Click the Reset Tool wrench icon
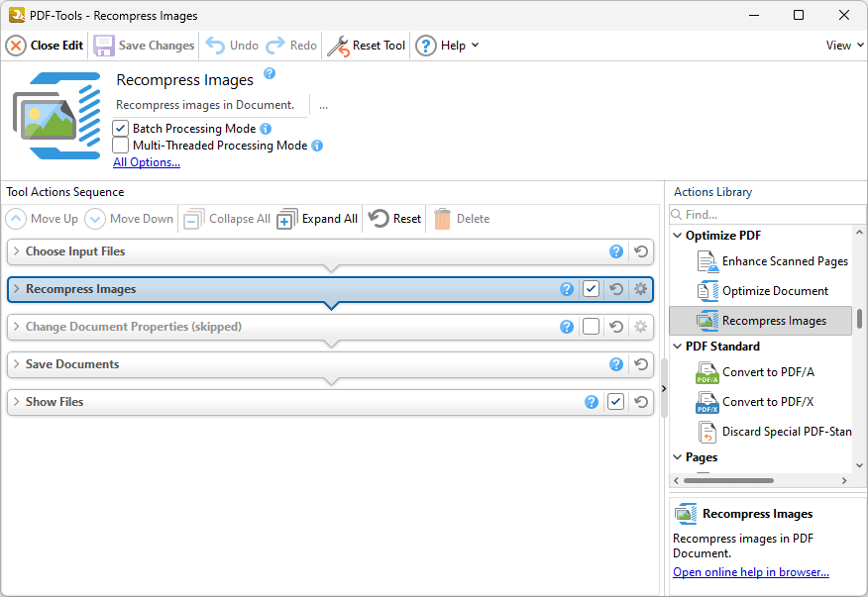The width and height of the screenshot is (868, 597). click(338, 46)
